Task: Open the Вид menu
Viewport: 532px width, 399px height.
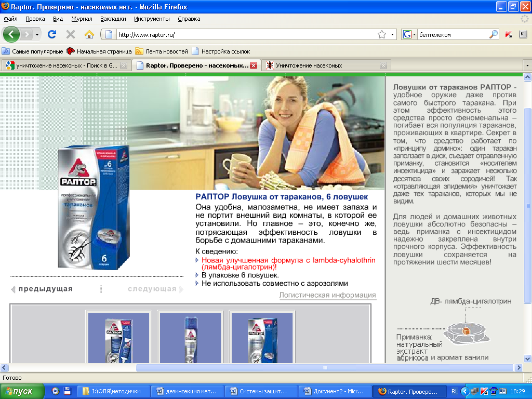Action: coord(58,19)
